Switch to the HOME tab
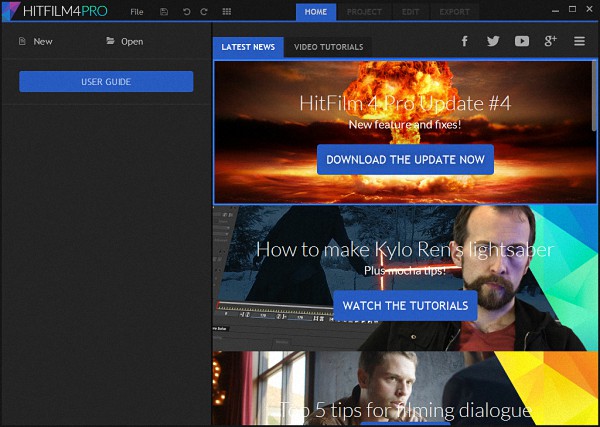Screen dimensions: 600x427 pyautogui.click(x=316, y=12)
